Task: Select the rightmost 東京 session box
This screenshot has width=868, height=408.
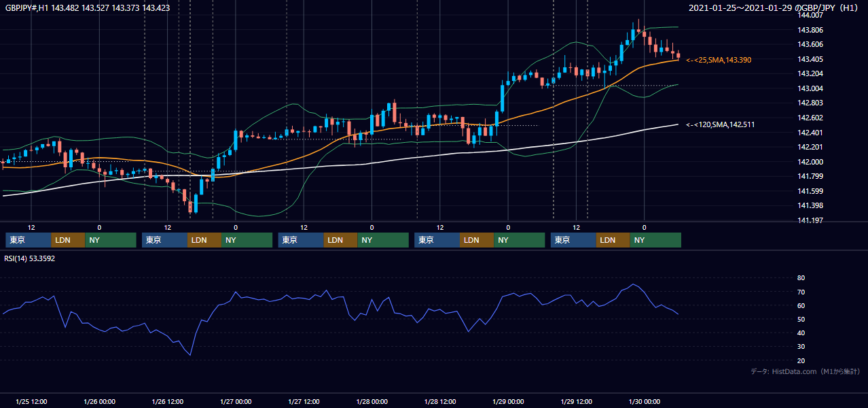Action: 573,240
